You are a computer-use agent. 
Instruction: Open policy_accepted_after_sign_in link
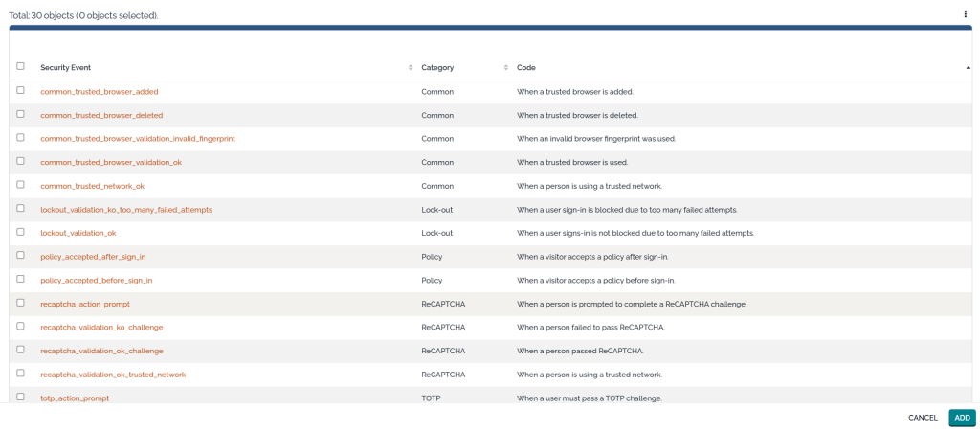[93, 257]
